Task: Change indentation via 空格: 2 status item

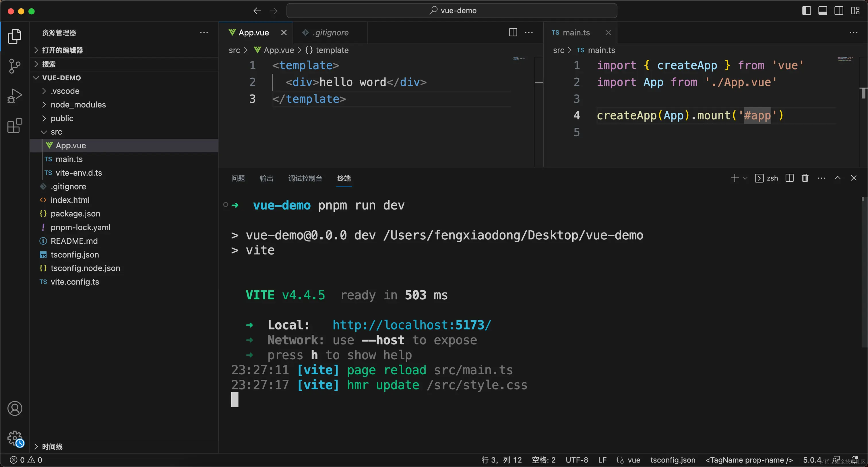Action: point(543,460)
